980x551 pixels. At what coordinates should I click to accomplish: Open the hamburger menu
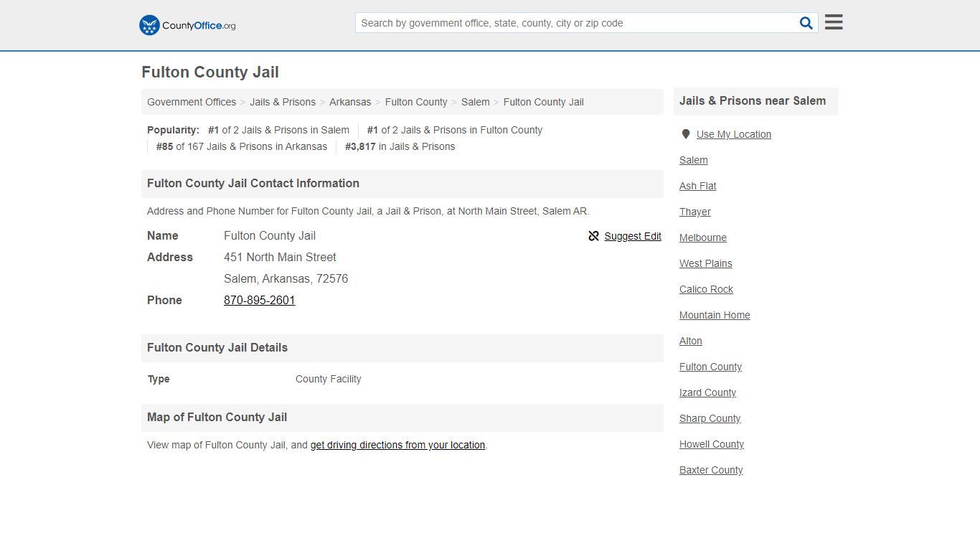834,22
